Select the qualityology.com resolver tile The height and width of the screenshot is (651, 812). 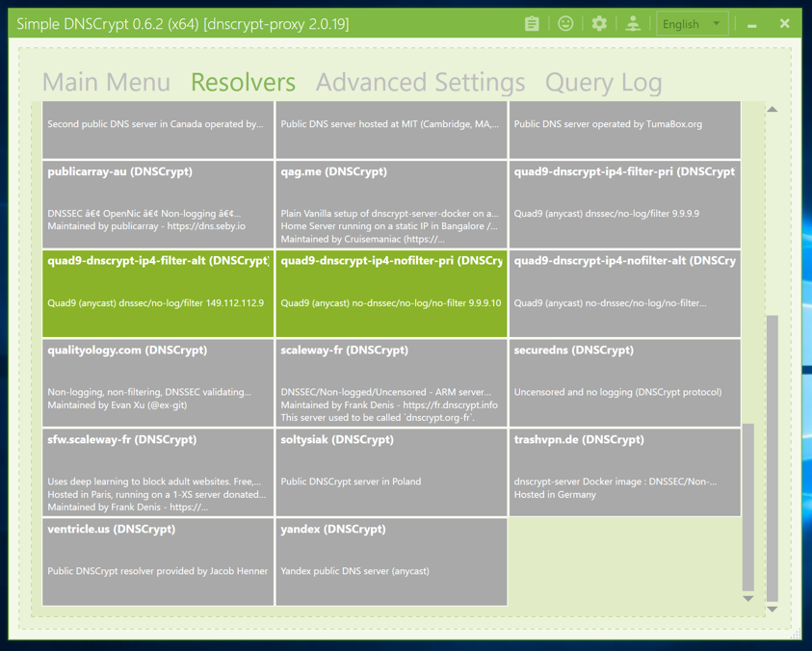pos(158,383)
